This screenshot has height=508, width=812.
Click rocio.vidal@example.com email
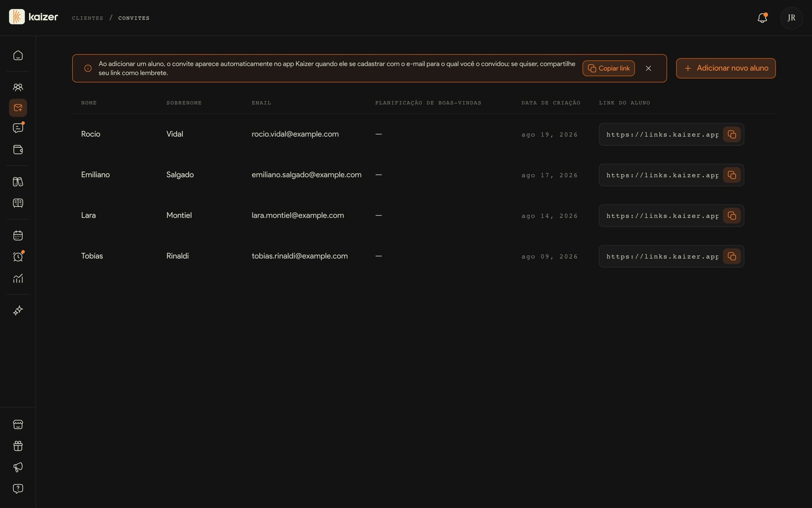(x=295, y=134)
